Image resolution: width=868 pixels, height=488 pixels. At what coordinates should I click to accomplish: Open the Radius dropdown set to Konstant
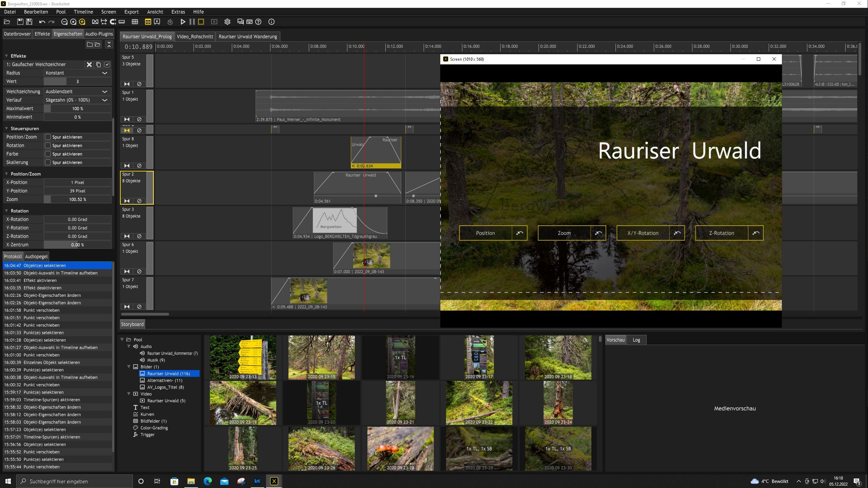[77, 73]
